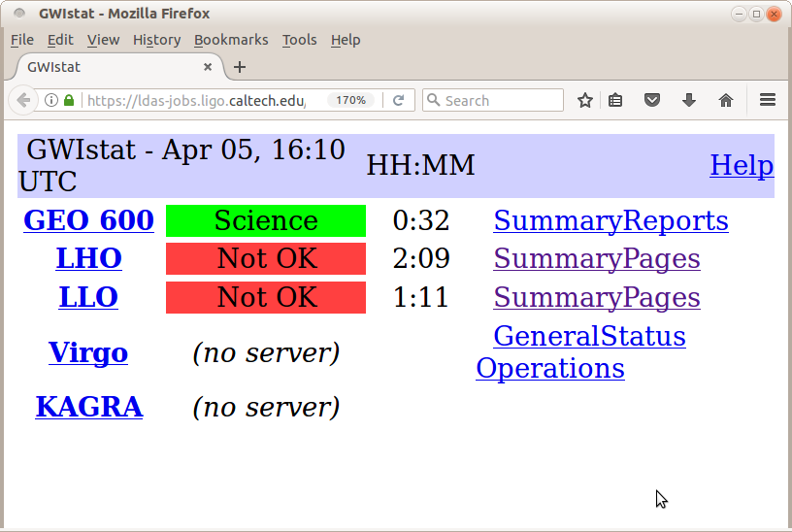Screen dimensions: 792x532
Task: Reload the page with the refresh icon
Action: pos(399,100)
